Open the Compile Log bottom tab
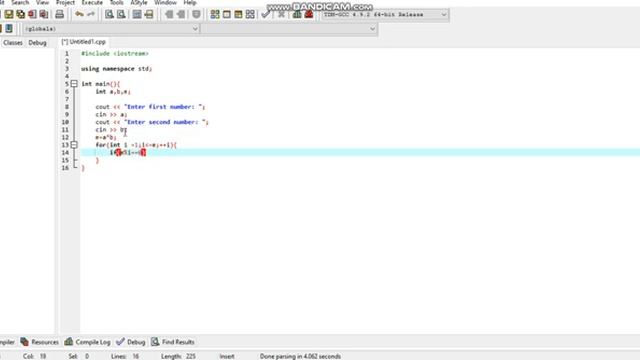640x360 pixels. click(x=87, y=342)
